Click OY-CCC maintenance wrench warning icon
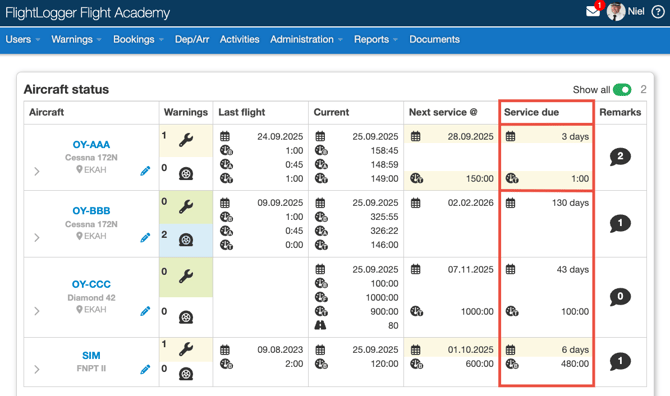Viewport: 670px width, 396px height. [x=186, y=276]
